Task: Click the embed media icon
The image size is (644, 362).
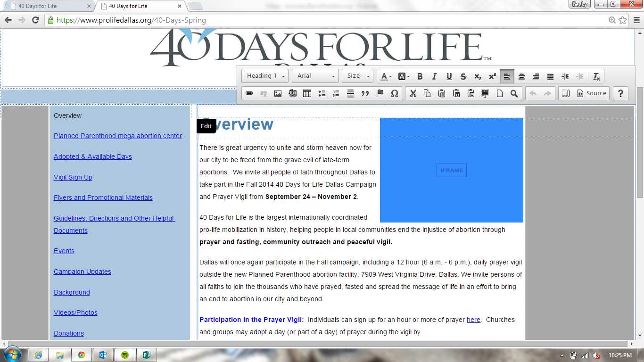Action: [292, 93]
